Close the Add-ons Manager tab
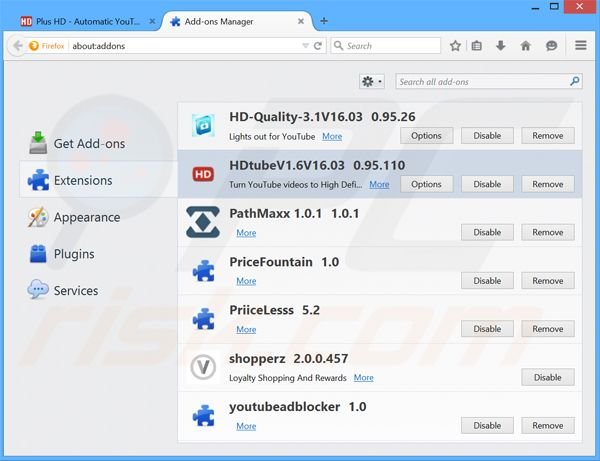Screen dimensions: 600x461 pyautogui.click(x=301, y=21)
